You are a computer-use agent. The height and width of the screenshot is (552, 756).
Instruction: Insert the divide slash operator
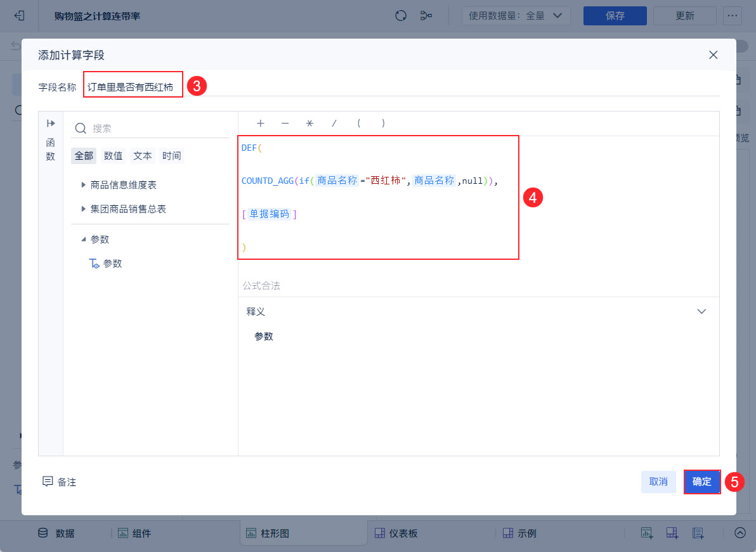(334, 124)
